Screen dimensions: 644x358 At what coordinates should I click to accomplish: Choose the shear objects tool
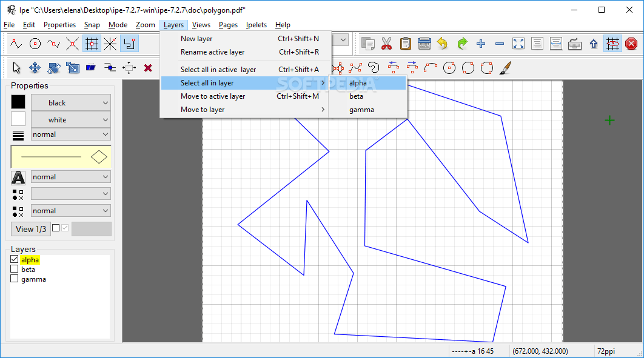91,68
